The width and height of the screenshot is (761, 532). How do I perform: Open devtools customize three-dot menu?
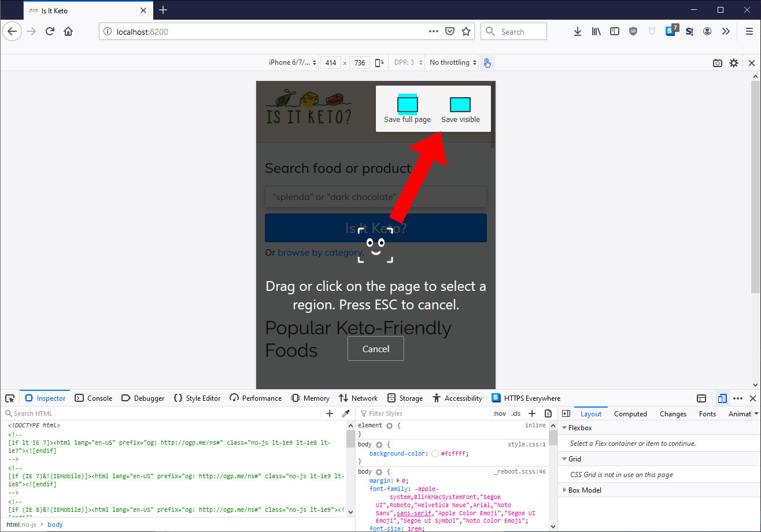738,398
